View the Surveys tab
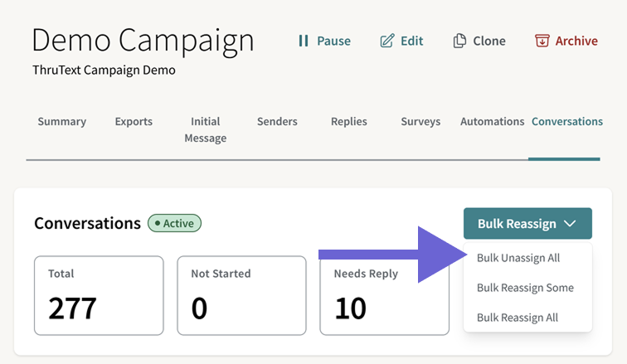This screenshot has height=364, width=627. (420, 121)
